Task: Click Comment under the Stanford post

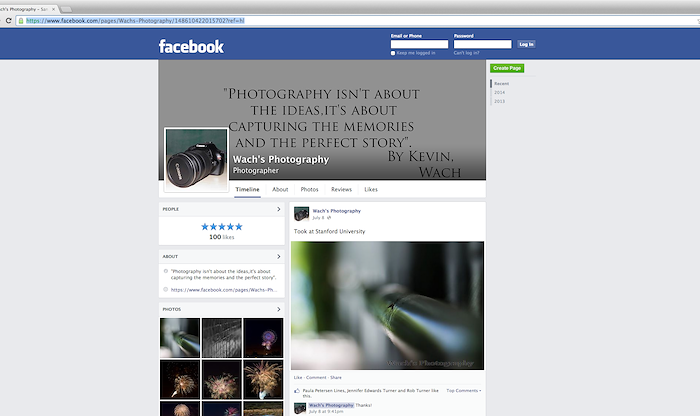Action: [316, 378]
